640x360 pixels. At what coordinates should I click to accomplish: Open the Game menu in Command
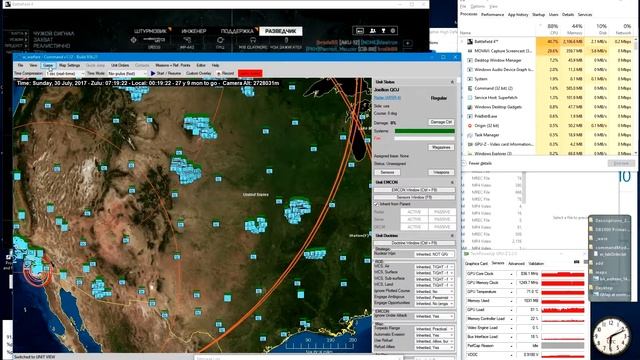click(48, 65)
